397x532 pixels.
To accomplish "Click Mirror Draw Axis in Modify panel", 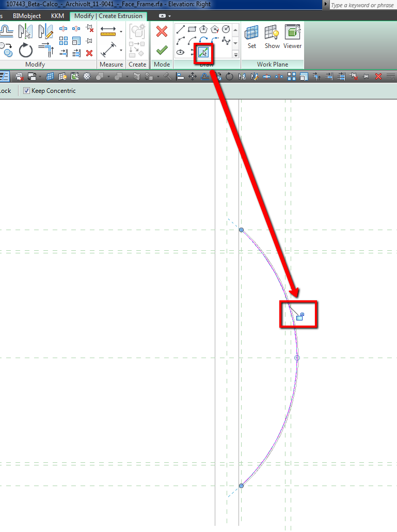I will (45, 31).
